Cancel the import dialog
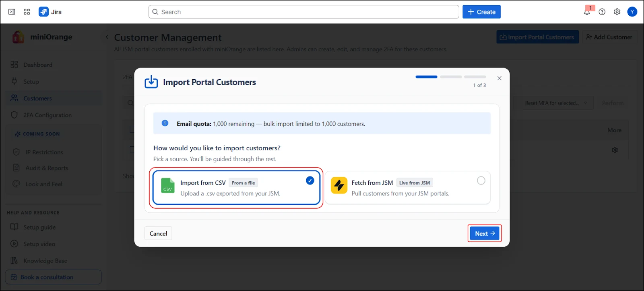644x291 pixels. (158, 234)
